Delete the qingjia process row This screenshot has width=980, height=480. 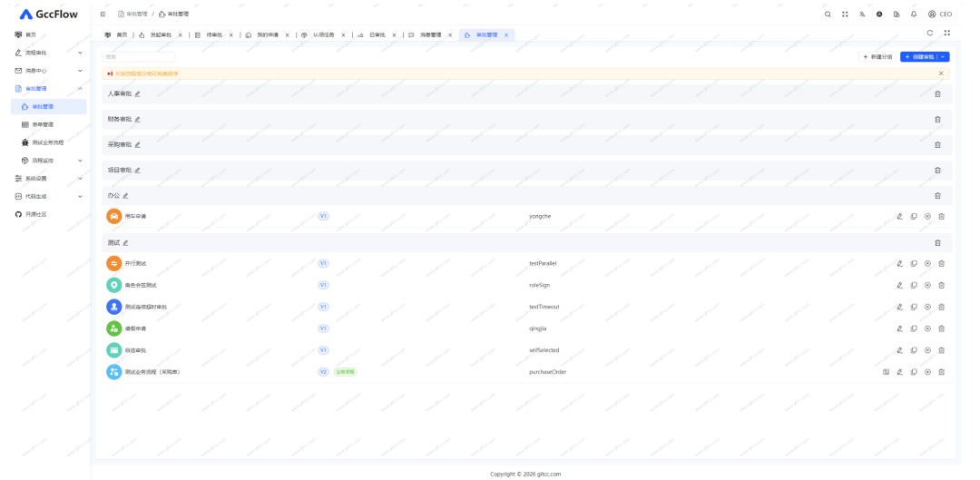click(941, 328)
